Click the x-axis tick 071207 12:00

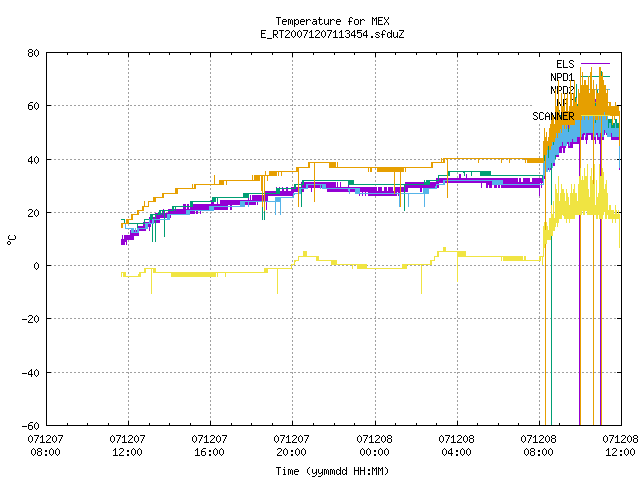pyautogui.click(x=127, y=446)
